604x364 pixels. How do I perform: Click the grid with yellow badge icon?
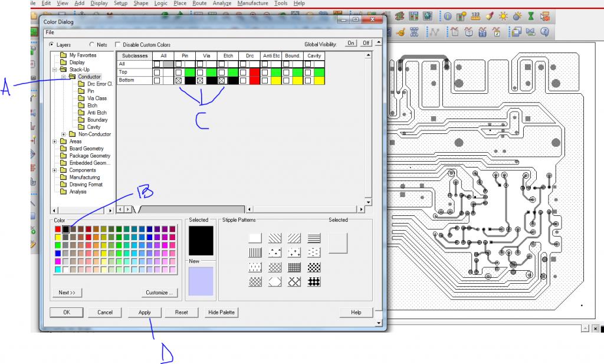coord(461,16)
